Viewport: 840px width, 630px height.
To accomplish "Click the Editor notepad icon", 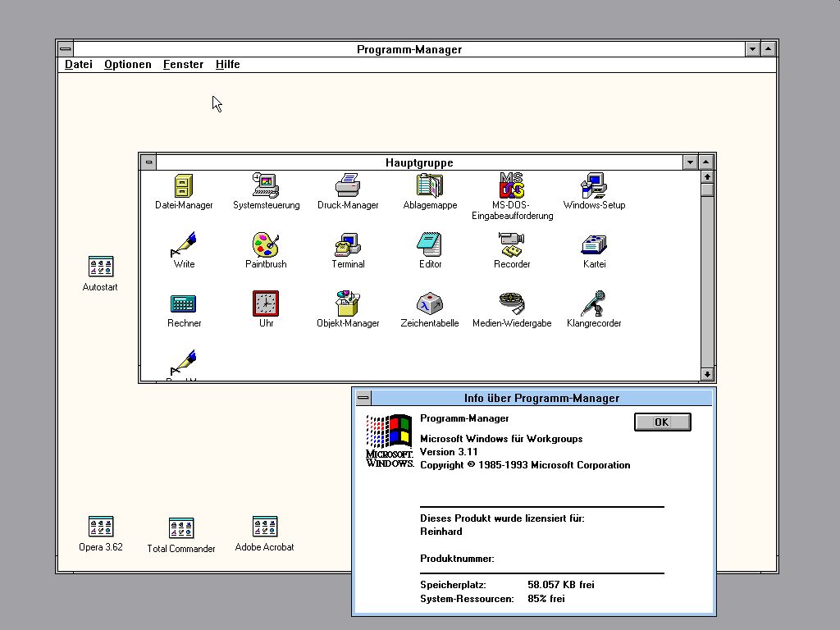I will [430, 244].
